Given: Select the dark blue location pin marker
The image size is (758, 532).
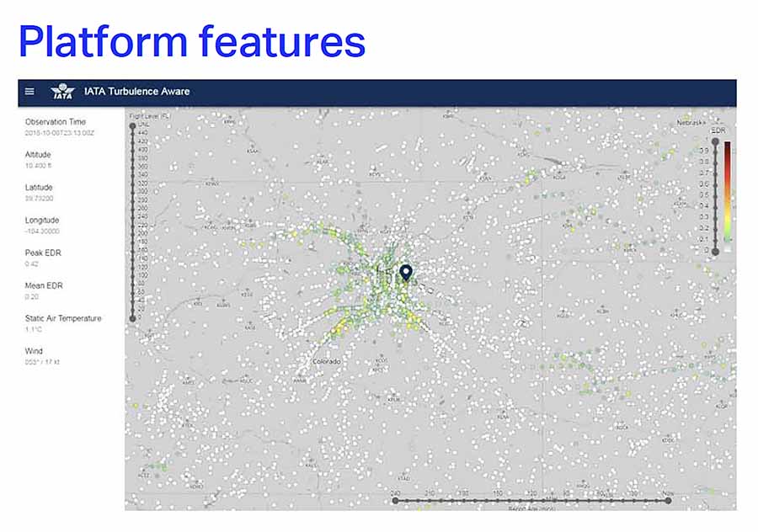Looking at the screenshot, I should 405,273.
